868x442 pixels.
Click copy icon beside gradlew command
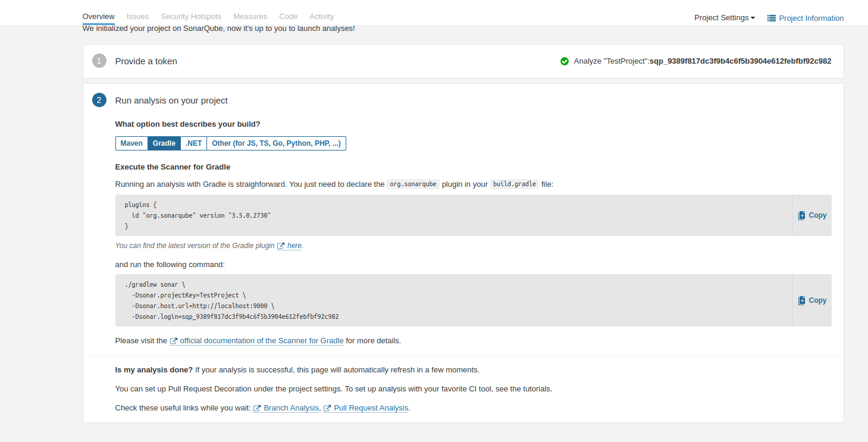coord(801,300)
